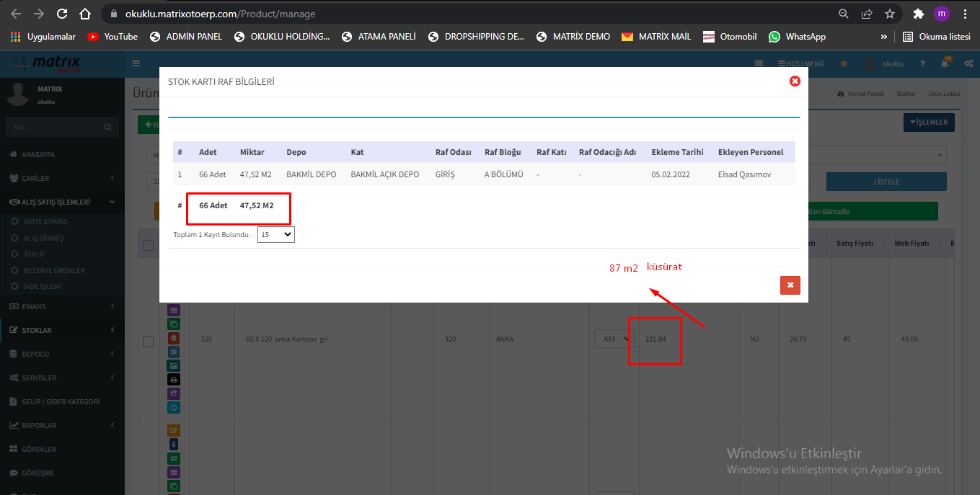Screen dimensions: 980x495
Task: Click the black print icon in product row
Action: pos(173,380)
